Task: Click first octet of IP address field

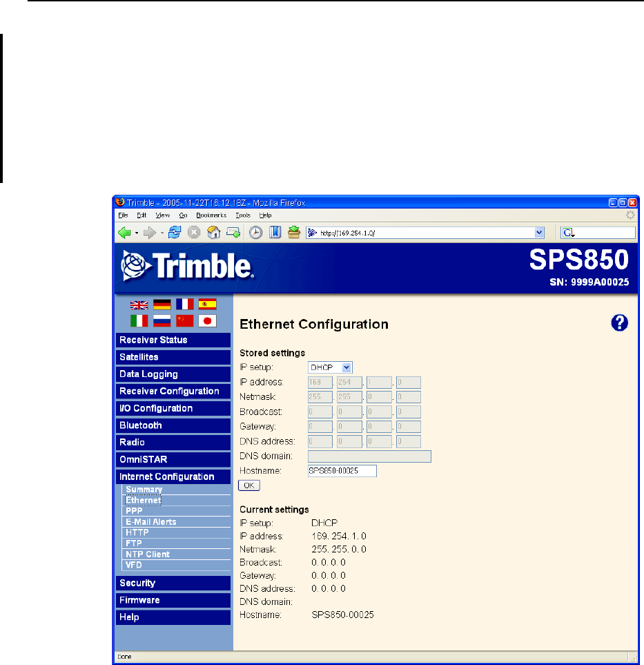Action: (320, 382)
